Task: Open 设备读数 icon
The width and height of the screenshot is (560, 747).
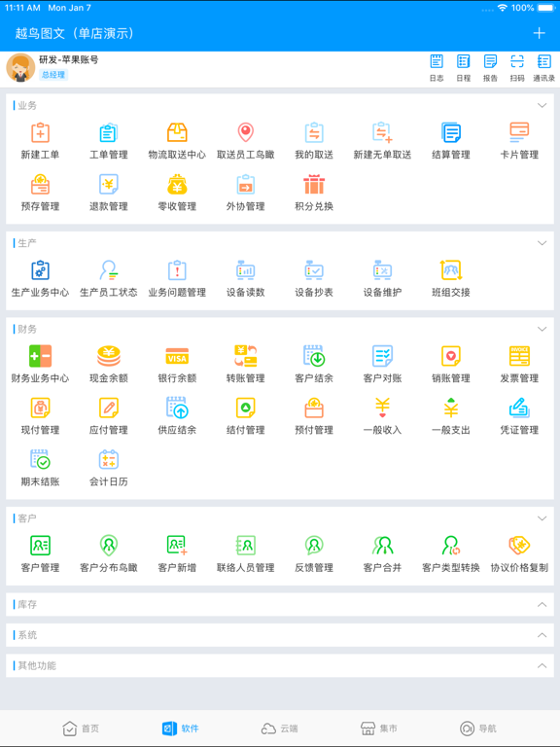Action: point(246,270)
